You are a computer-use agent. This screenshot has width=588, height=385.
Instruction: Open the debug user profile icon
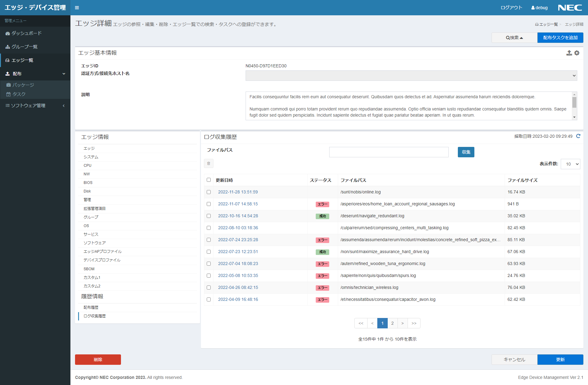(x=533, y=8)
